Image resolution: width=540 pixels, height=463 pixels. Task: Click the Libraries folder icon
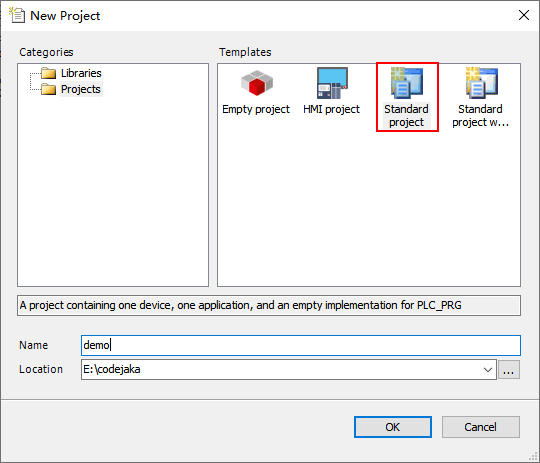tap(49, 73)
